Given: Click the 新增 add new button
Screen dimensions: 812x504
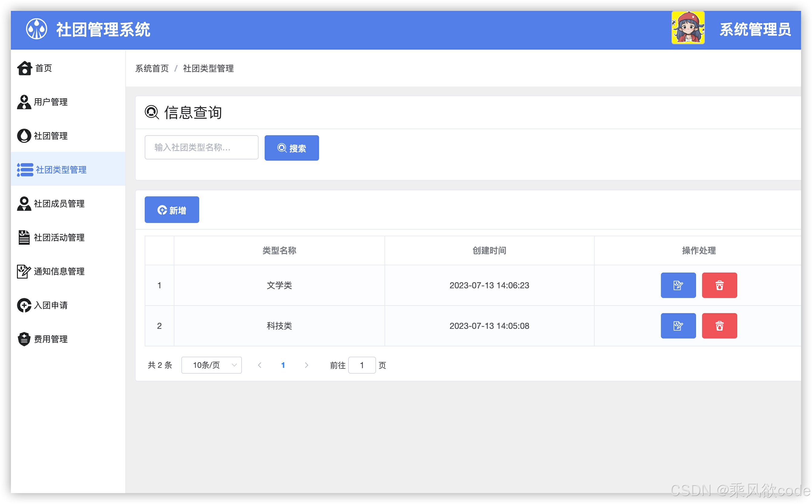Looking at the screenshot, I should tap(171, 209).
